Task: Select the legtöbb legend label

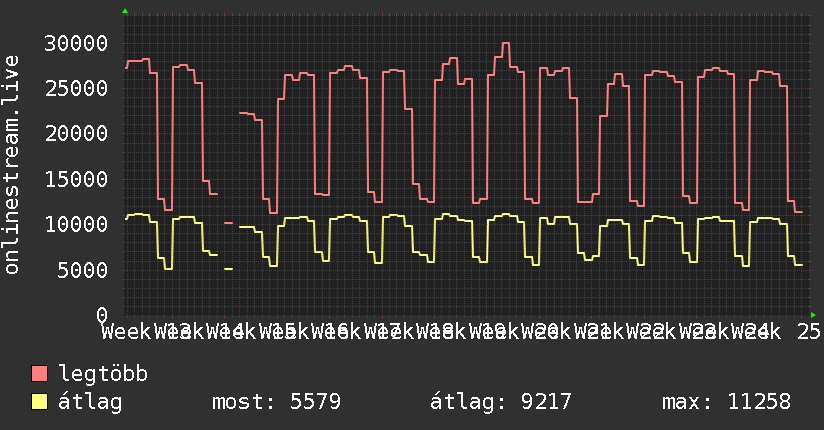Action: 103,373
